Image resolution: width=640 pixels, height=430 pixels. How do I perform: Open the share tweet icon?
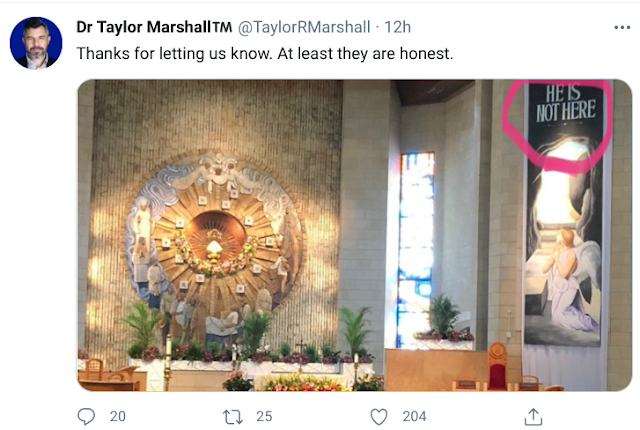pyautogui.click(x=533, y=415)
